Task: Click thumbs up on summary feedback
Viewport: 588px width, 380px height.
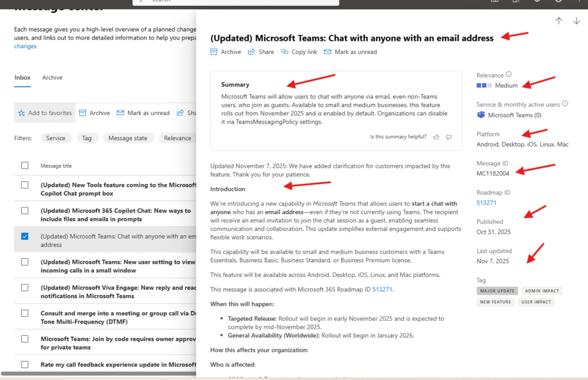Action: (436, 137)
